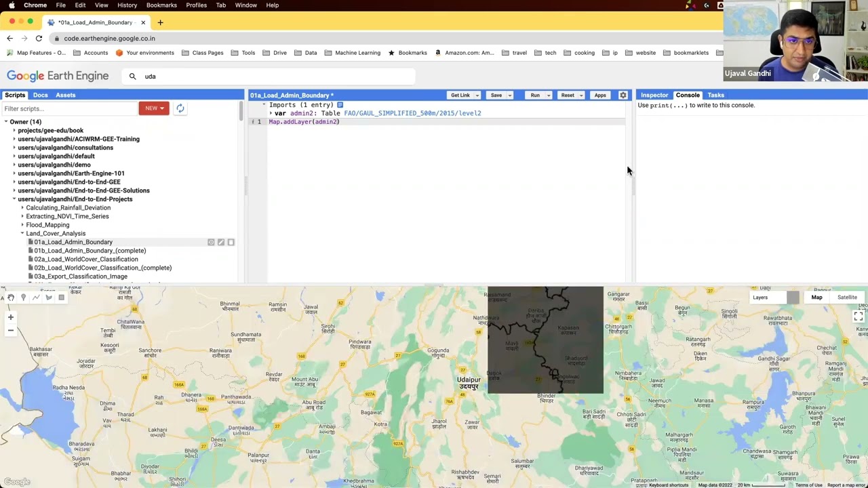The height and width of the screenshot is (488, 868).
Task: Select the draw polygon shape tool
Action: (x=49, y=298)
